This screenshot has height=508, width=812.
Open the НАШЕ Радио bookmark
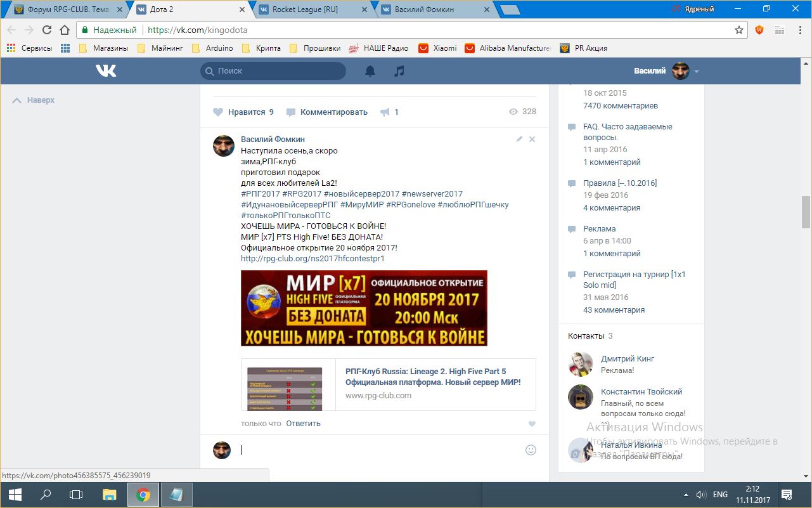378,48
